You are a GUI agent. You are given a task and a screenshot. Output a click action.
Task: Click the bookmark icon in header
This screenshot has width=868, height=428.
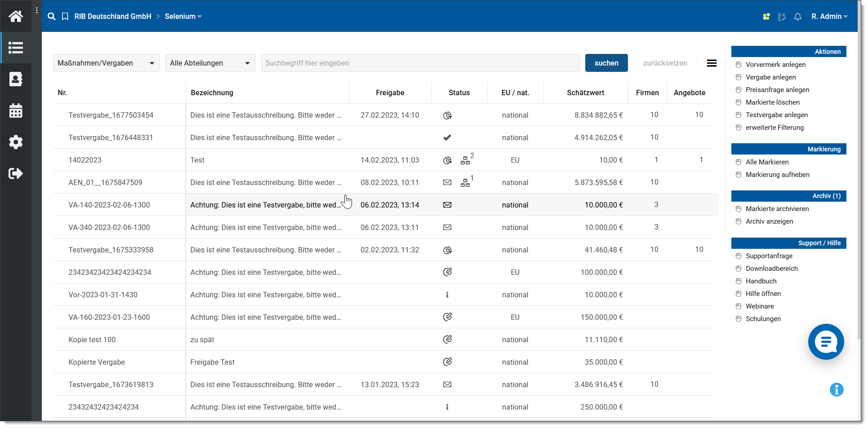click(x=65, y=17)
